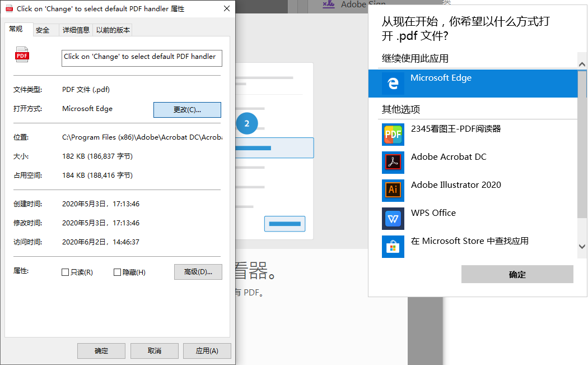
Task: Click the access time 14:46:37 value
Action: pos(100,242)
